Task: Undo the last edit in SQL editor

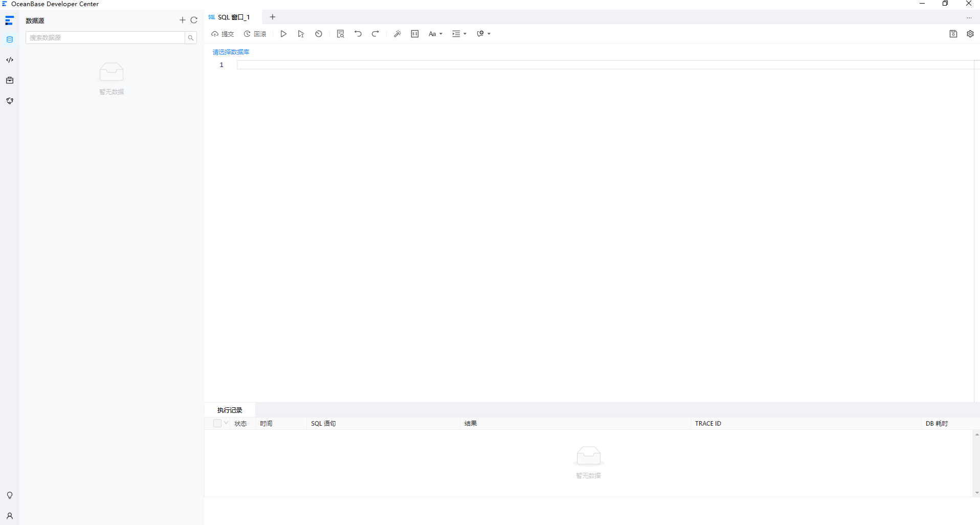Action: coord(358,34)
